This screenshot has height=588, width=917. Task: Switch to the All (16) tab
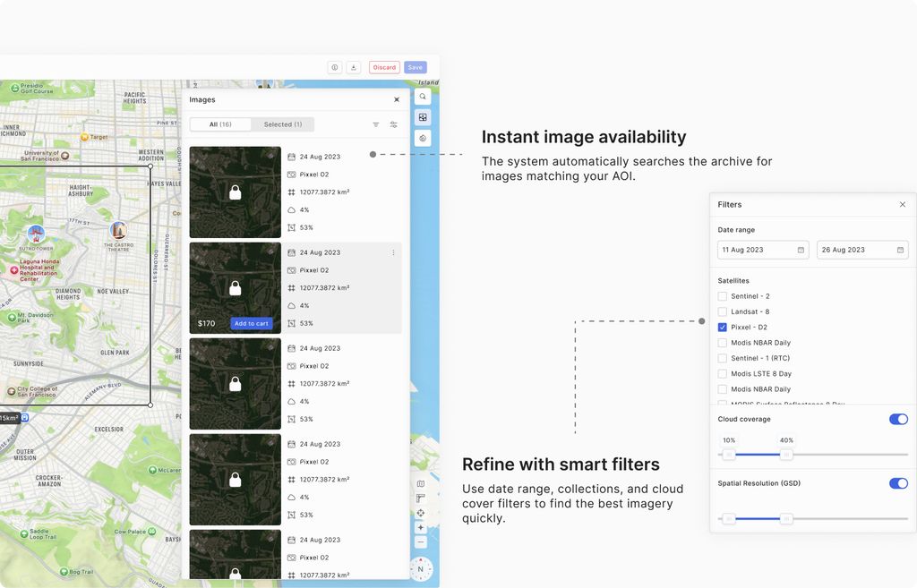click(x=220, y=124)
